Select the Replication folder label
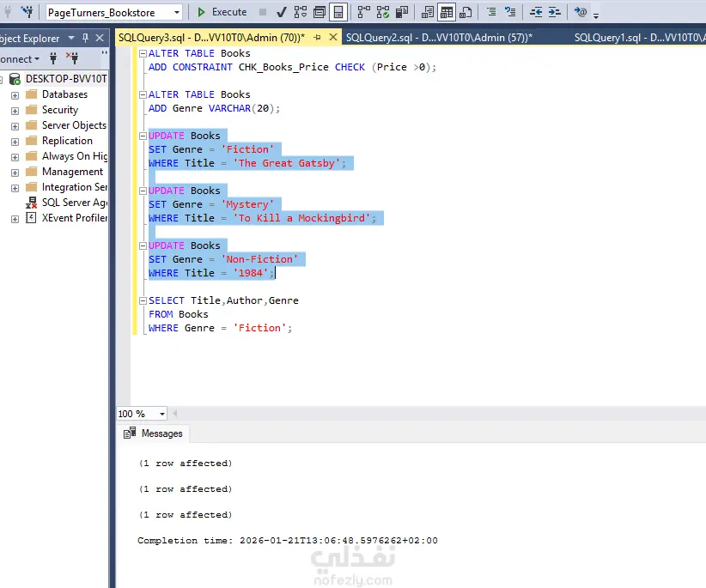 (x=67, y=141)
